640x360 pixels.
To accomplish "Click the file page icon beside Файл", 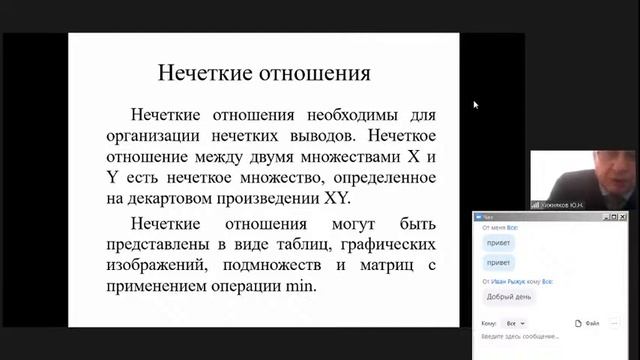I will [578, 323].
